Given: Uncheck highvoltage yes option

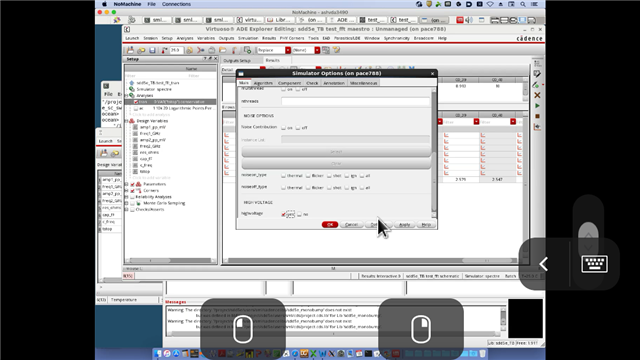Looking at the screenshot, I should pyautogui.click(x=284, y=214).
